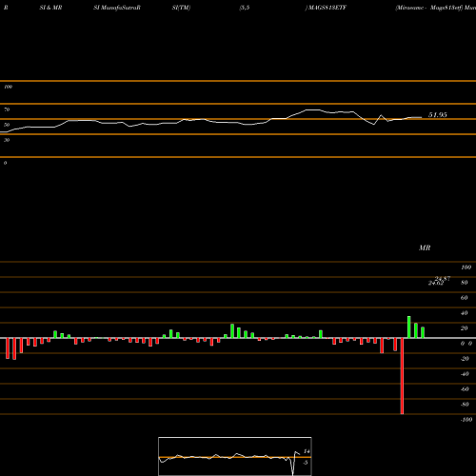
Task: Click the 100 label on left RSI axis
Action: point(8,87)
